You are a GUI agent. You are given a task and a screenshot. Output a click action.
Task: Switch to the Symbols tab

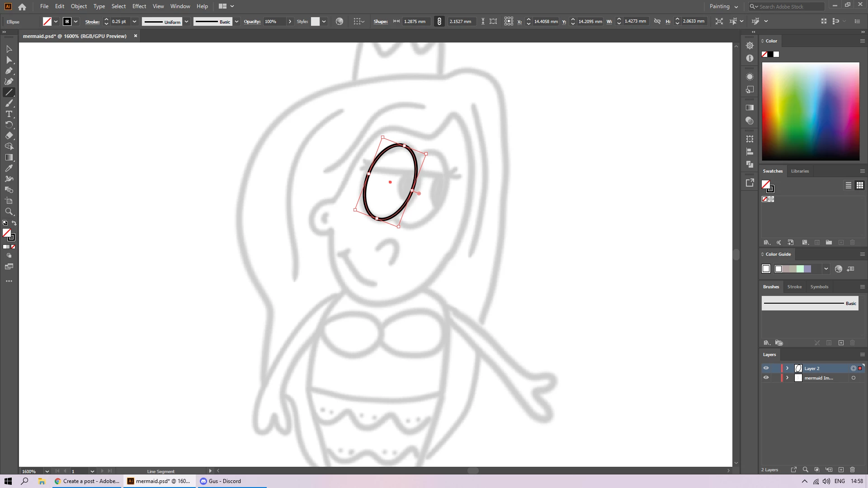(x=819, y=286)
